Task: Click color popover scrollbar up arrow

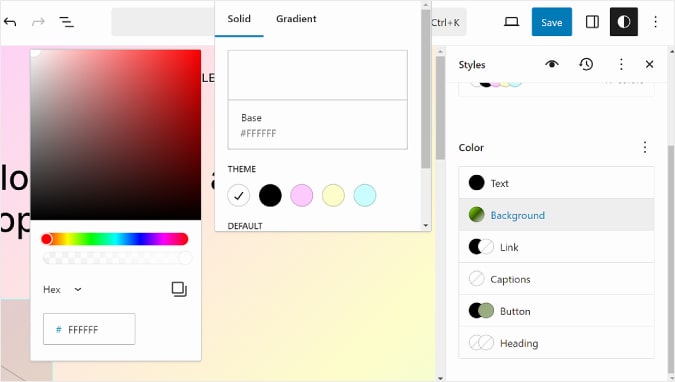Action: click(x=426, y=5)
